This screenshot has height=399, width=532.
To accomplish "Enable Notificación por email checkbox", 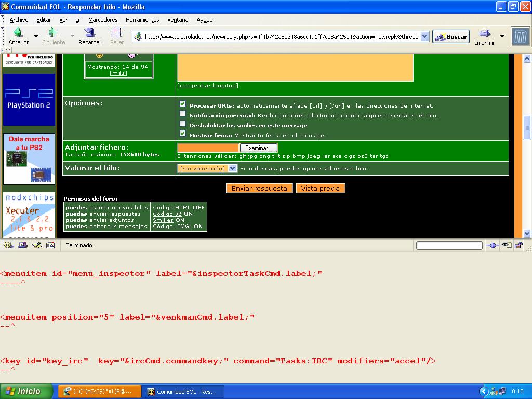I will [182, 114].
